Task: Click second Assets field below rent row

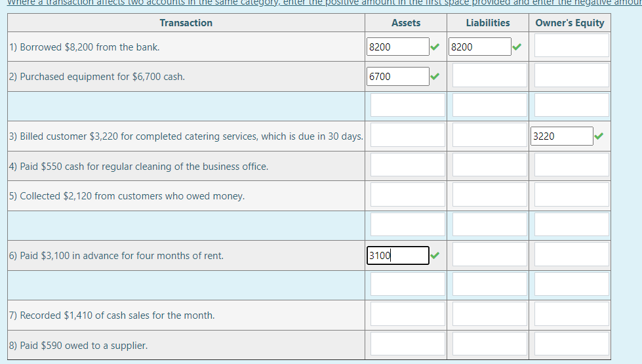Action: (407, 284)
